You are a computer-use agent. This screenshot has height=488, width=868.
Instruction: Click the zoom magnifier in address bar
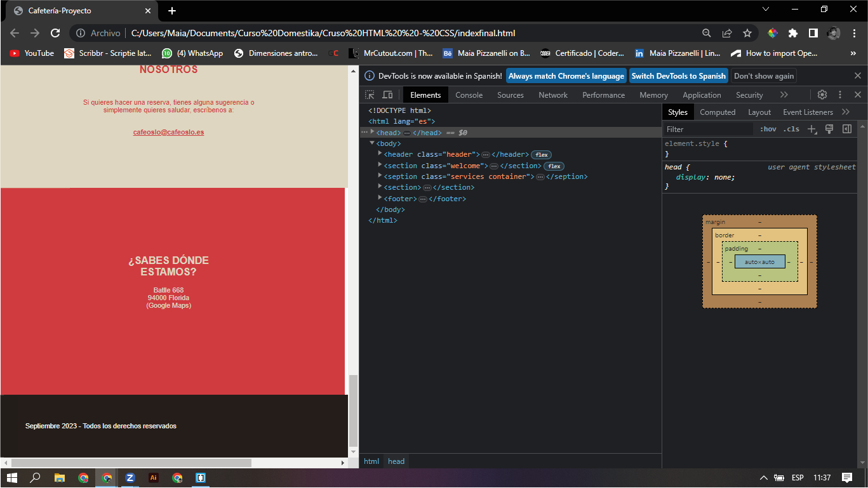pyautogui.click(x=707, y=33)
